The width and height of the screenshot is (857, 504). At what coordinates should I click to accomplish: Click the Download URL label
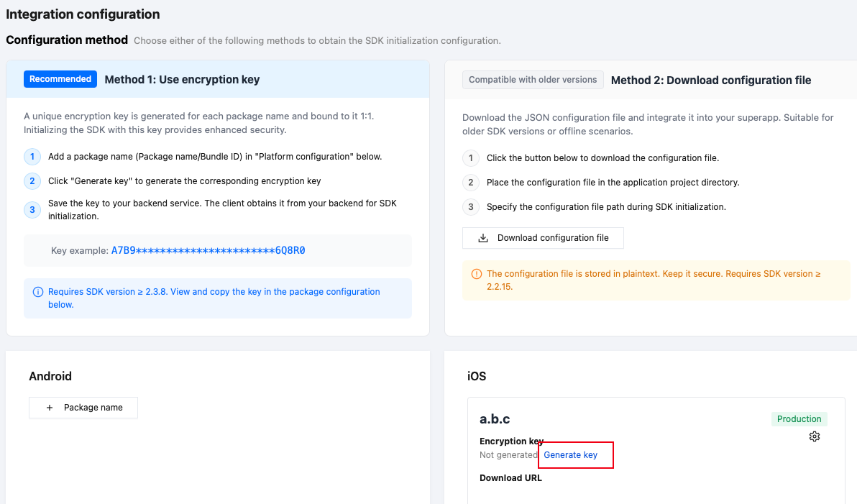[510, 478]
